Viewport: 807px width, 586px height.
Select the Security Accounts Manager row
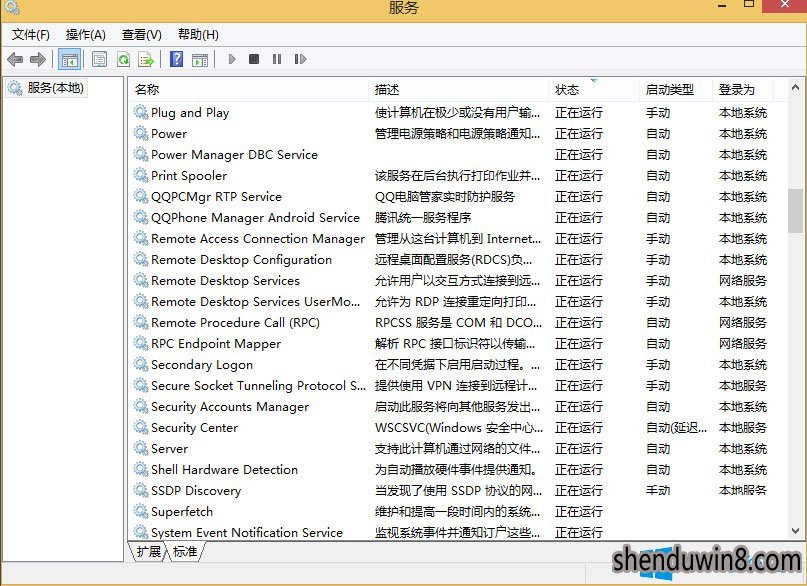[458, 406]
